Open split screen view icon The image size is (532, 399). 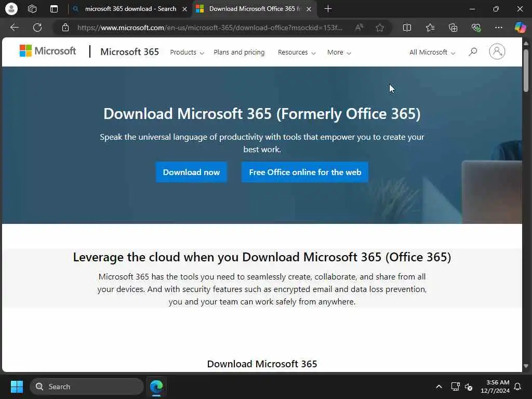click(407, 28)
